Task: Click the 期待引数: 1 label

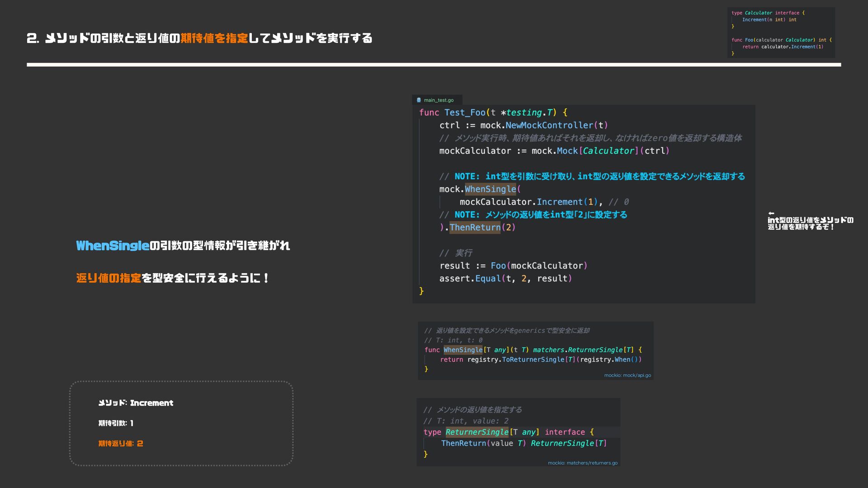Action: click(x=116, y=423)
